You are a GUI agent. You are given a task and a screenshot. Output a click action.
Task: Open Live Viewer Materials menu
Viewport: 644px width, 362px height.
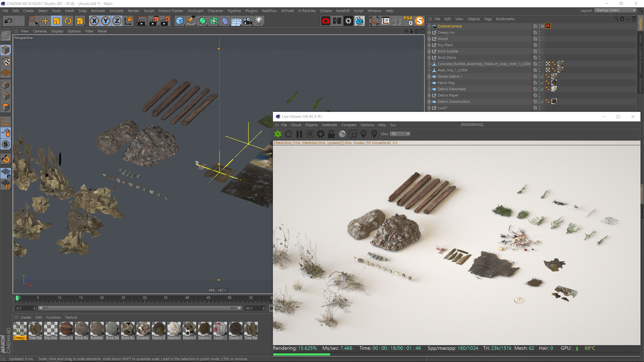(x=329, y=125)
